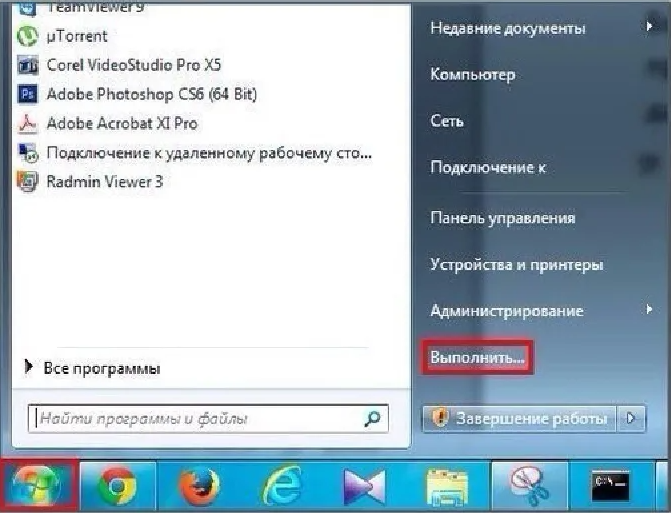The height and width of the screenshot is (513, 671).
Task: Open shutdown options arrow menu
Action: click(631, 418)
